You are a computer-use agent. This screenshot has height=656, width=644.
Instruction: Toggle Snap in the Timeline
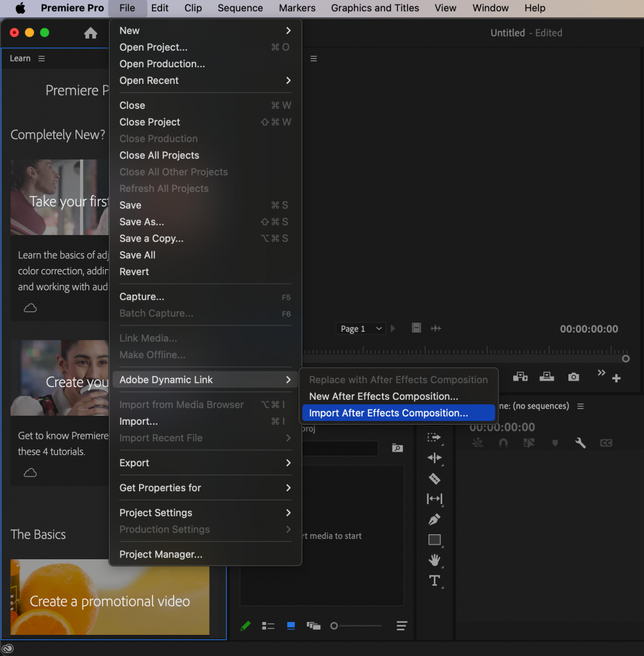(x=503, y=442)
